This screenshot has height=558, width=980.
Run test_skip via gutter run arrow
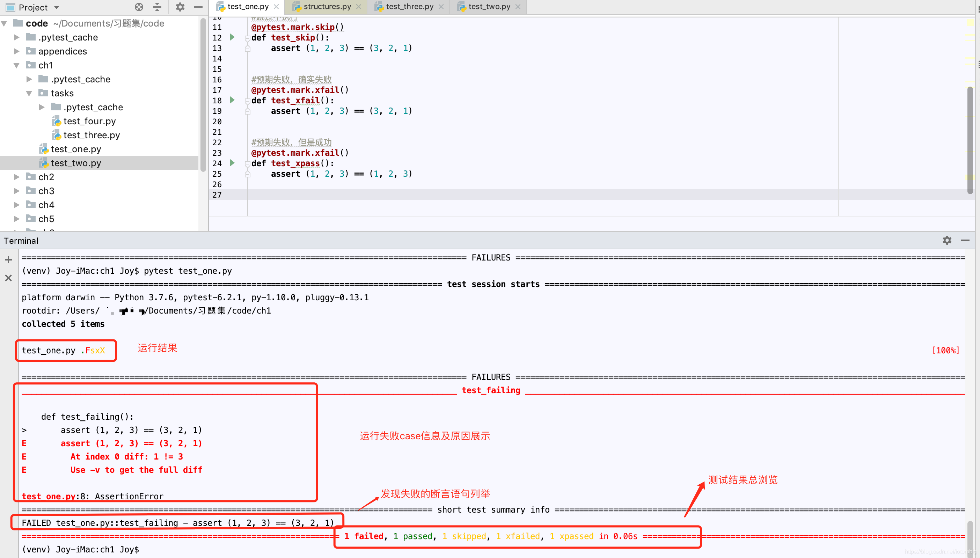tap(232, 37)
